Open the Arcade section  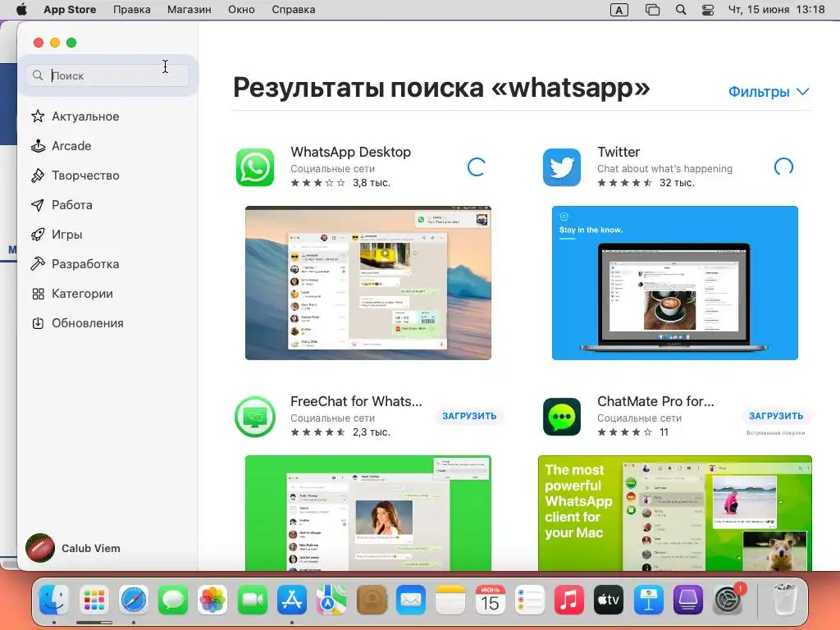point(61,146)
